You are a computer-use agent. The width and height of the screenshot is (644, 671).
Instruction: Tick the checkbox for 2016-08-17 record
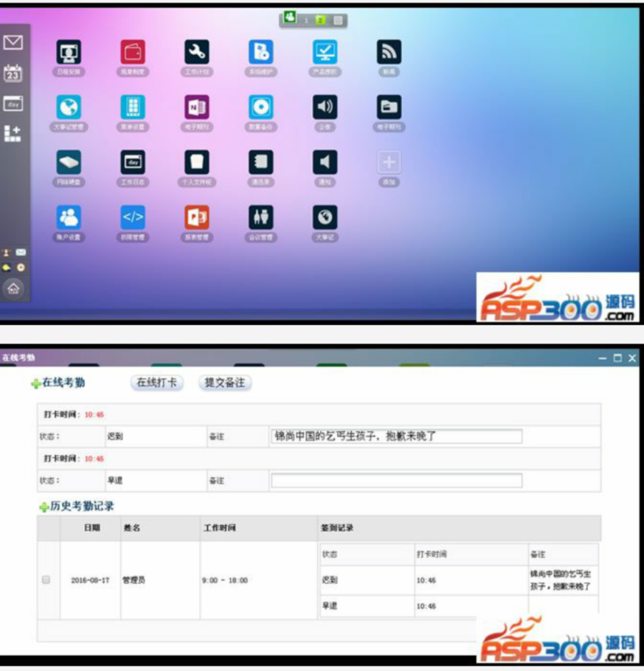pyautogui.click(x=46, y=580)
